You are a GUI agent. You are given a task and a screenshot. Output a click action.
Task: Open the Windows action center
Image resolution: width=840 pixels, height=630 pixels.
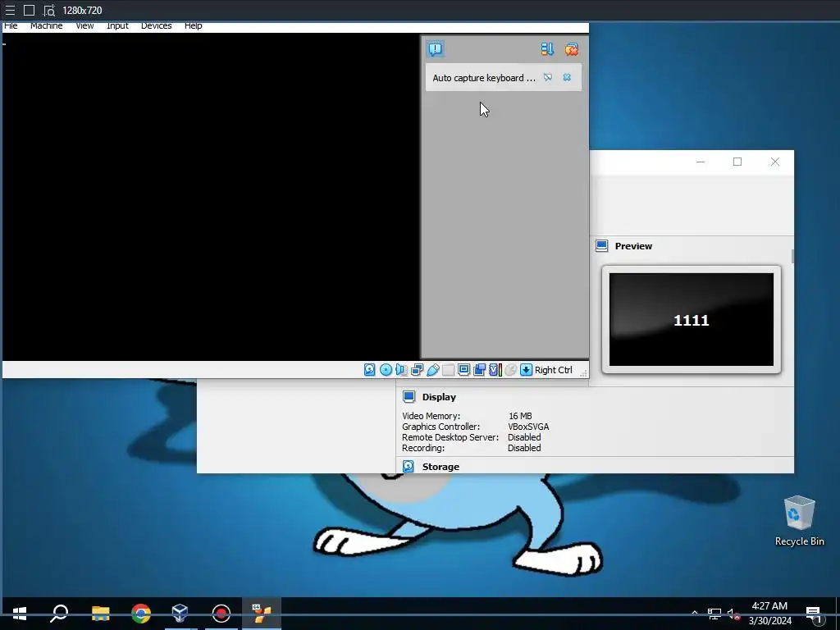813,614
